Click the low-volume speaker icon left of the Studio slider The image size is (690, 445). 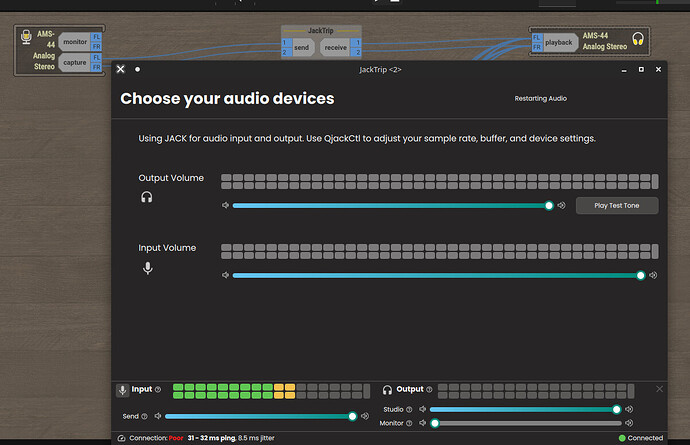click(x=422, y=409)
